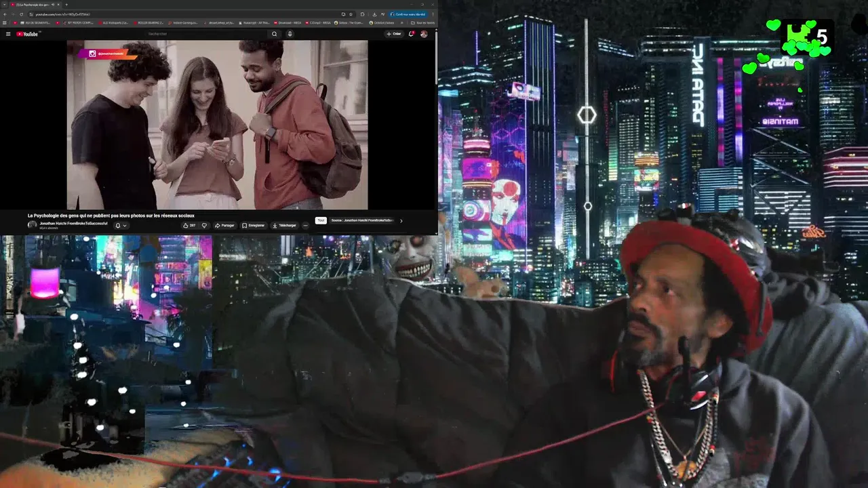The width and height of the screenshot is (868, 488).
Task: Open the tab search dropdown arrow
Action: tap(4, 5)
